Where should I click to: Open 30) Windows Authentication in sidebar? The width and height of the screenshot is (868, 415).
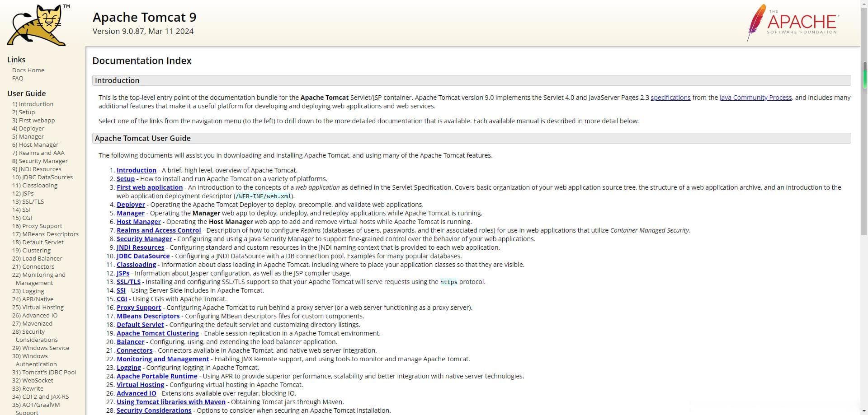[34, 360]
